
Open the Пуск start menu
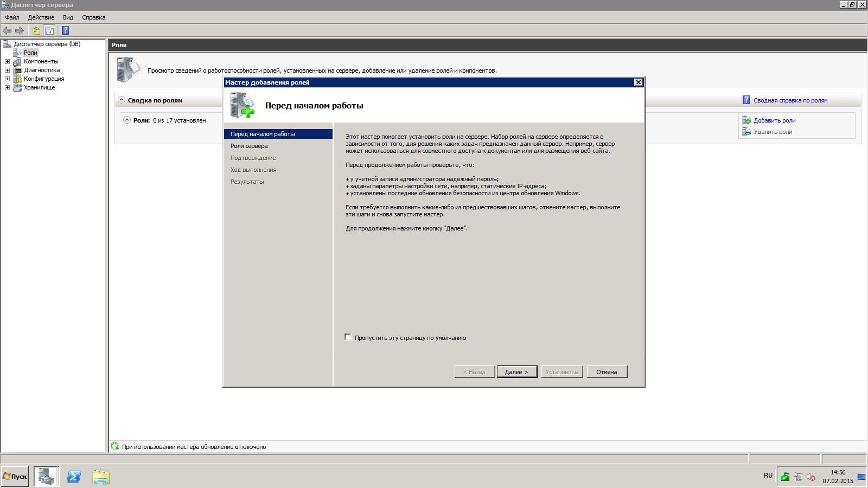(15, 477)
